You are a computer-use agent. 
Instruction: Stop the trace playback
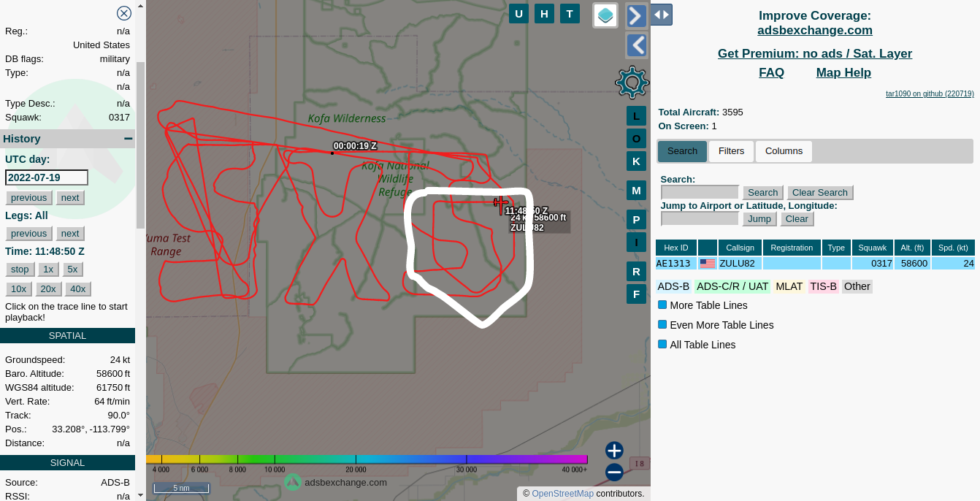[20, 269]
